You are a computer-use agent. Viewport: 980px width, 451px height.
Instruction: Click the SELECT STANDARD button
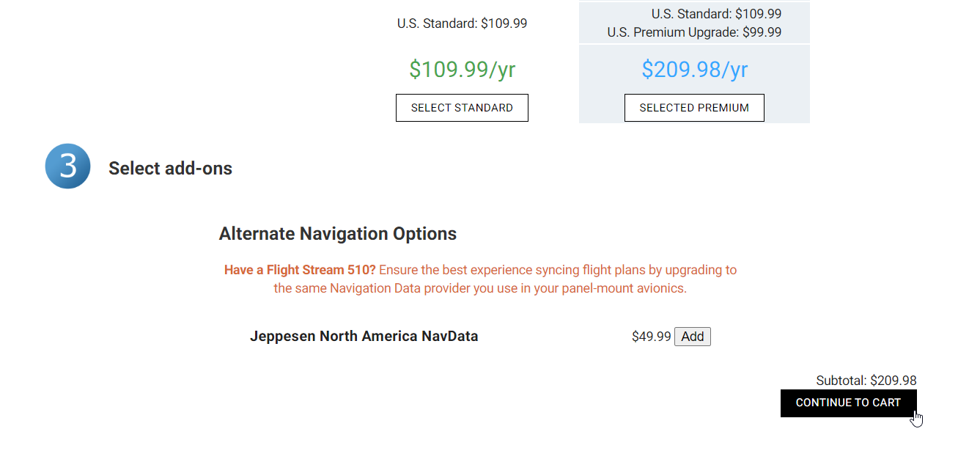click(462, 108)
